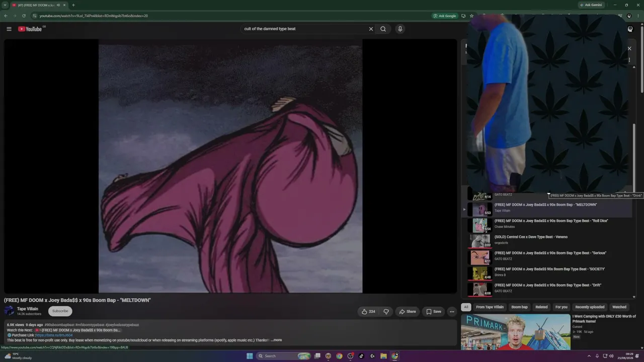
Task: Click the taskbar Search box
Action: [x=284, y=356]
